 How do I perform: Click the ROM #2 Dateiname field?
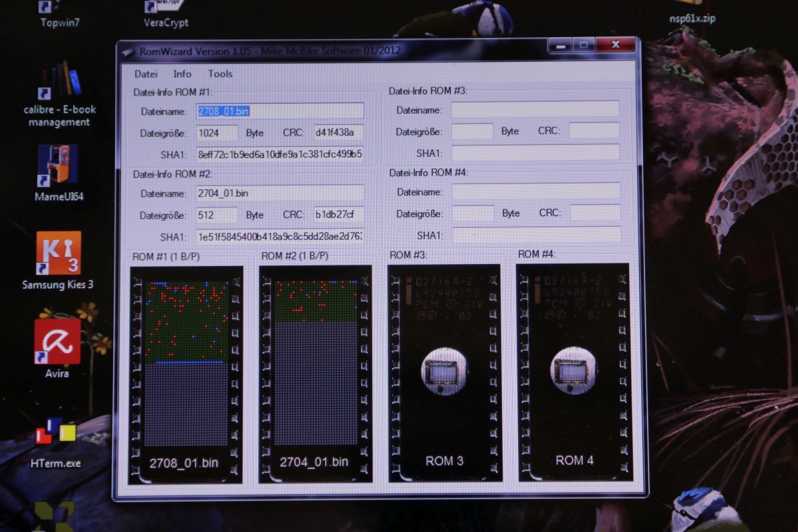[x=280, y=194]
